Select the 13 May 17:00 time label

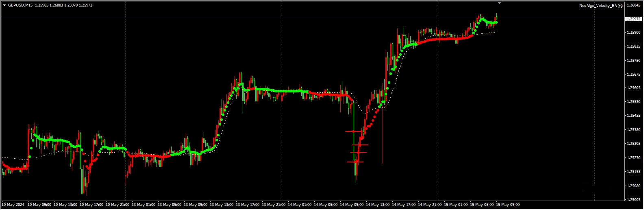(x=248, y=205)
